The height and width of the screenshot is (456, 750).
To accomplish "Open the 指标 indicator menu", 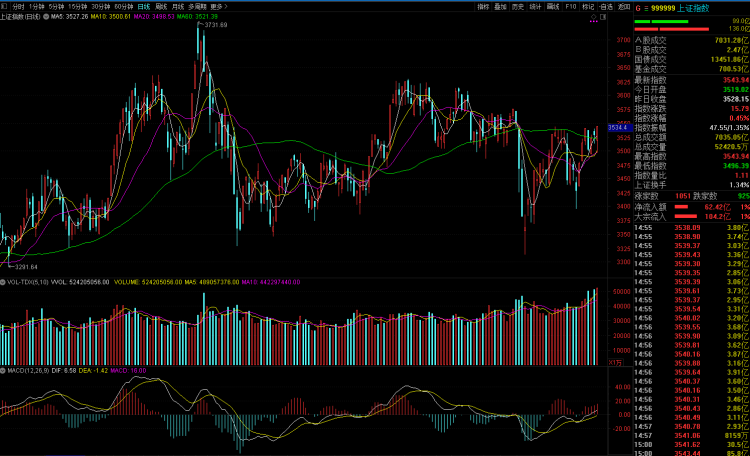I will 483,6.
